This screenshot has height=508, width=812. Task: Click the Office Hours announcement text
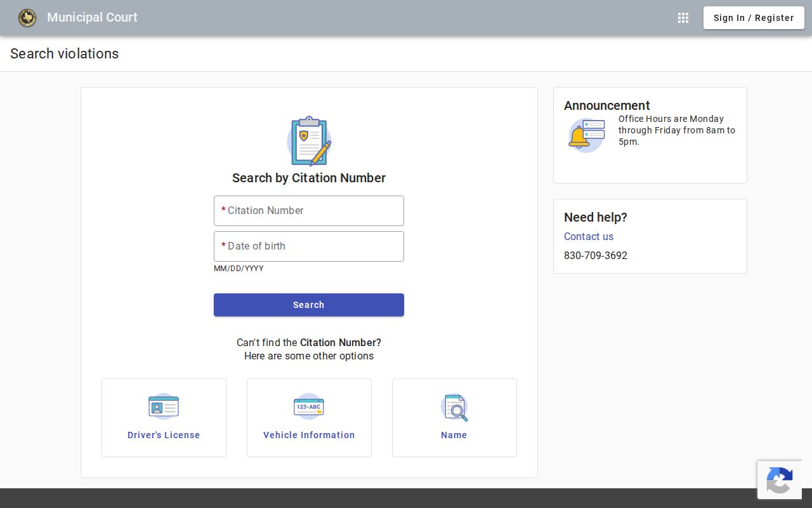pyautogui.click(x=677, y=130)
